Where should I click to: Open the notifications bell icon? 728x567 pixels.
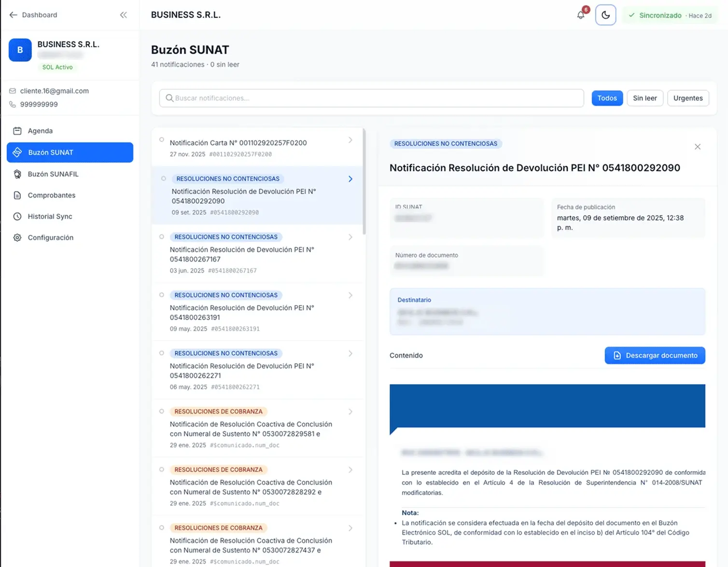point(581,15)
